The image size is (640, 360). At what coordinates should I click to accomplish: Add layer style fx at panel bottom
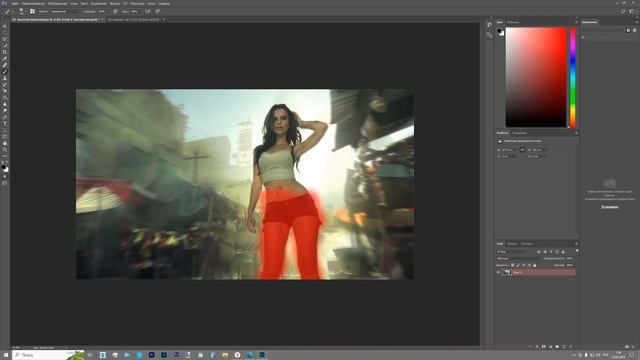537,347
